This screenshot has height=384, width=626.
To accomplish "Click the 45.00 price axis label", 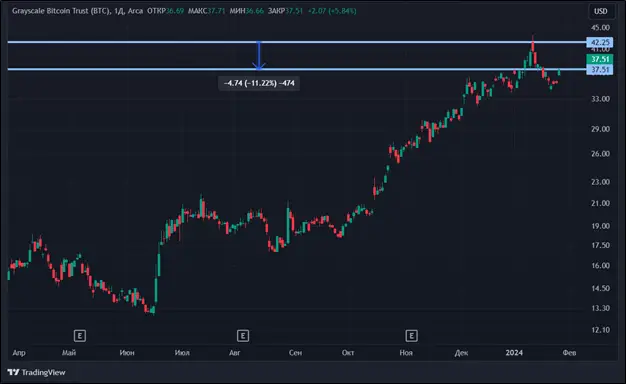I will [x=600, y=28].
